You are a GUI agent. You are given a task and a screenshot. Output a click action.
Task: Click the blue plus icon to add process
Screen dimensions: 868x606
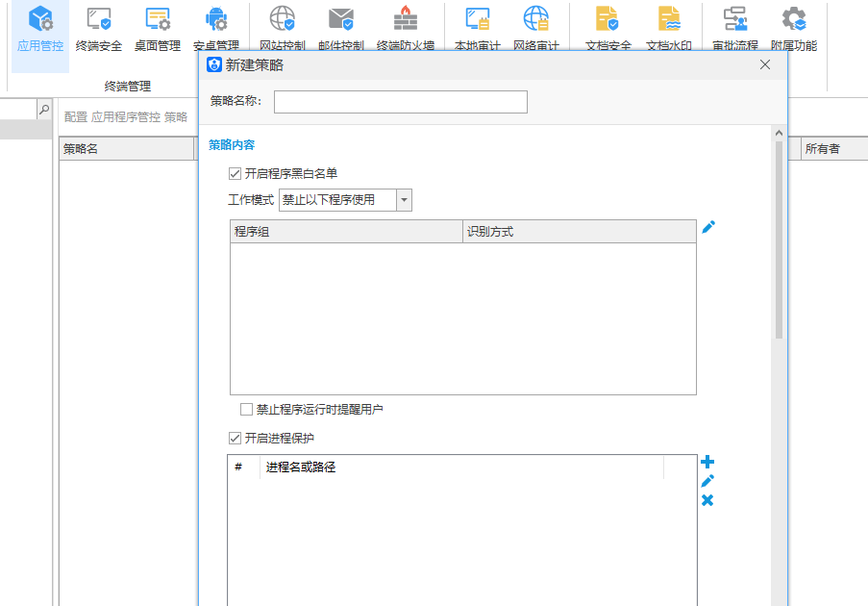(707, 463)
